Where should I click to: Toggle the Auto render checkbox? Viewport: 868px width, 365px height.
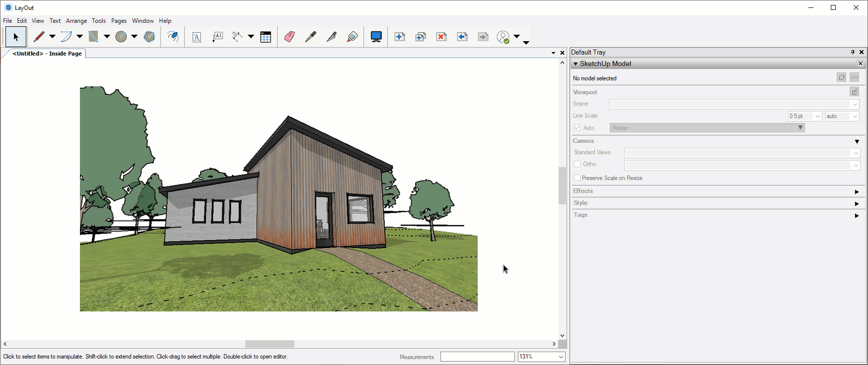[577, 128]
